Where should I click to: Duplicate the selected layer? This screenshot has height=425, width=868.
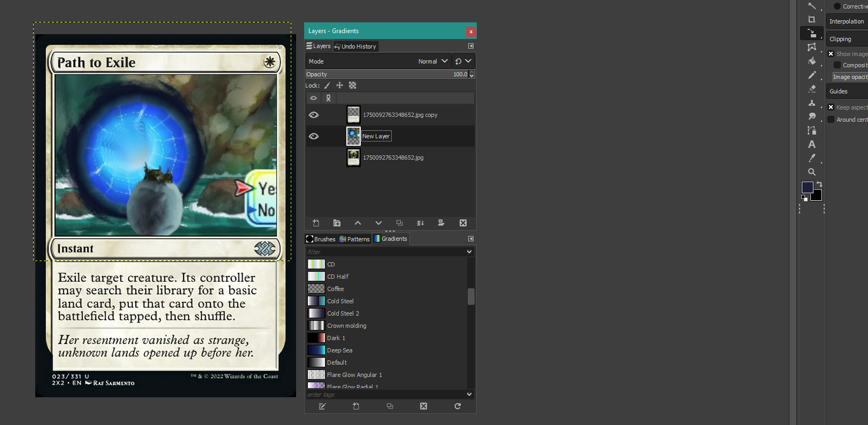(399, 223)
